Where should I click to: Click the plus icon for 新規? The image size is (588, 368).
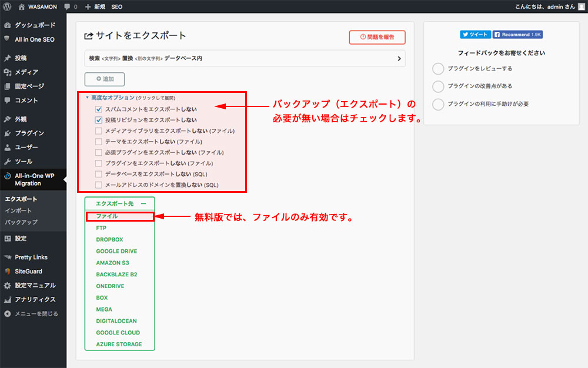pyautogui.click(x=88, y=6)
